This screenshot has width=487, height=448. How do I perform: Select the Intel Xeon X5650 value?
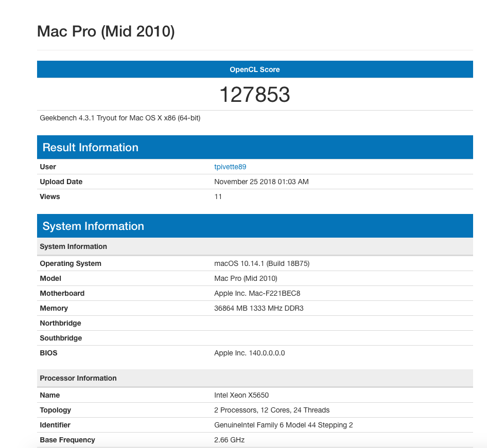(x=241, y=395)
